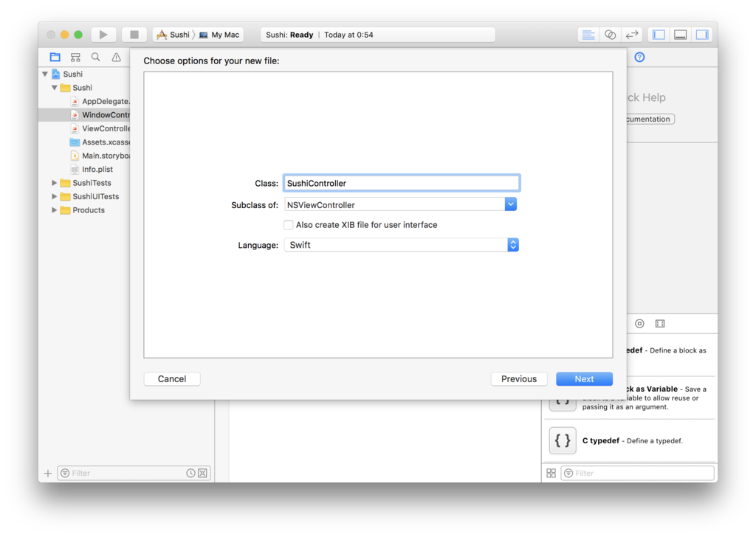This screenshot has width=756, height=537.
Task: Expand the Products folder
Action: tap(55, 210)
